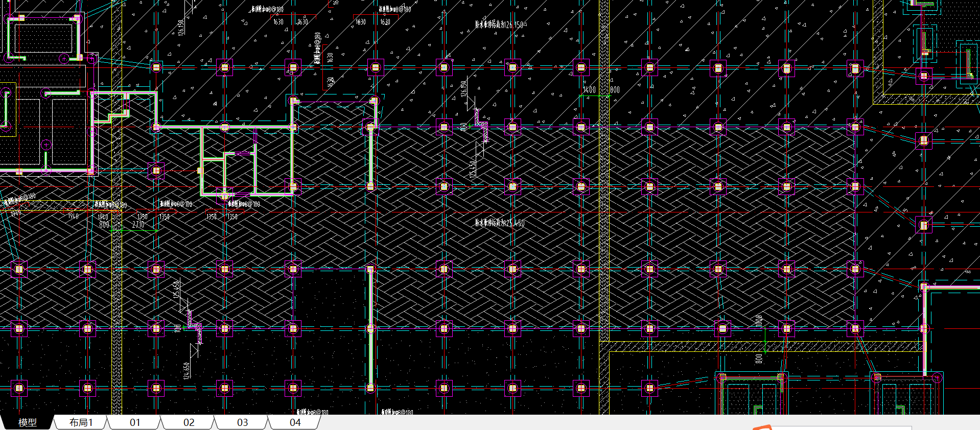The height and width of the screenshot is (430, 980).
Task: Select the 防水板顶标高为25.450 annotation text
Action: click(x=500, y=223)
